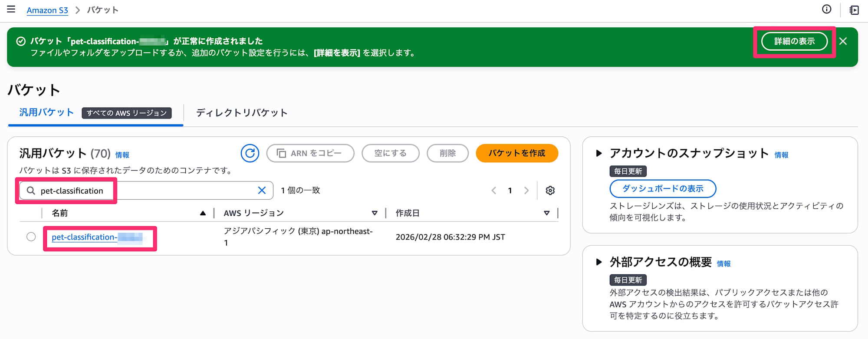Select the 汎用バケット tab
Viewport: 868px width, 339px height.
pyautogui.click(x=46, y=112)
